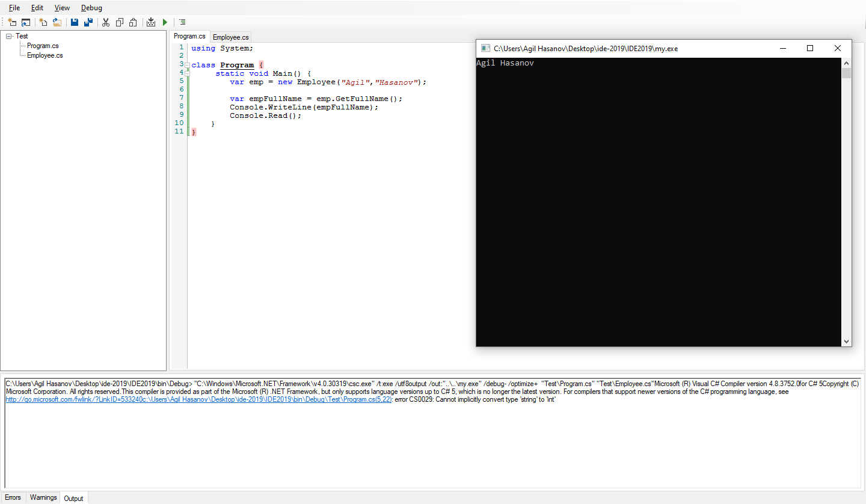Cut the selection with scissors icon
866x504 pixels.
tap(105, 22)
